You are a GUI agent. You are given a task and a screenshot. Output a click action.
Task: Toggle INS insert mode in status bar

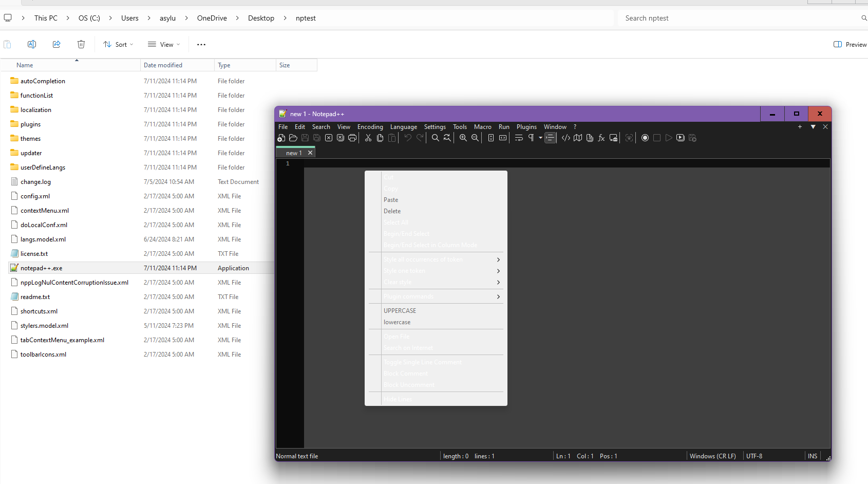pos(813,456)
